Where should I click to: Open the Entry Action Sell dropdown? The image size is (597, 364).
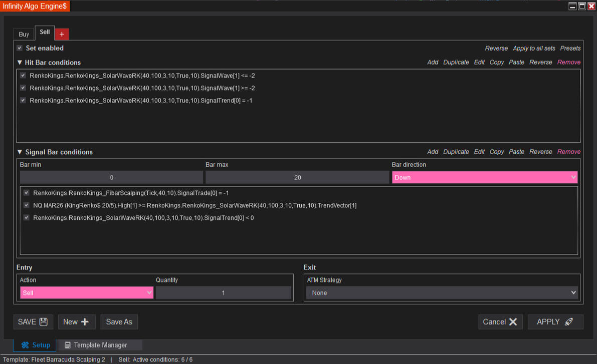86,293
